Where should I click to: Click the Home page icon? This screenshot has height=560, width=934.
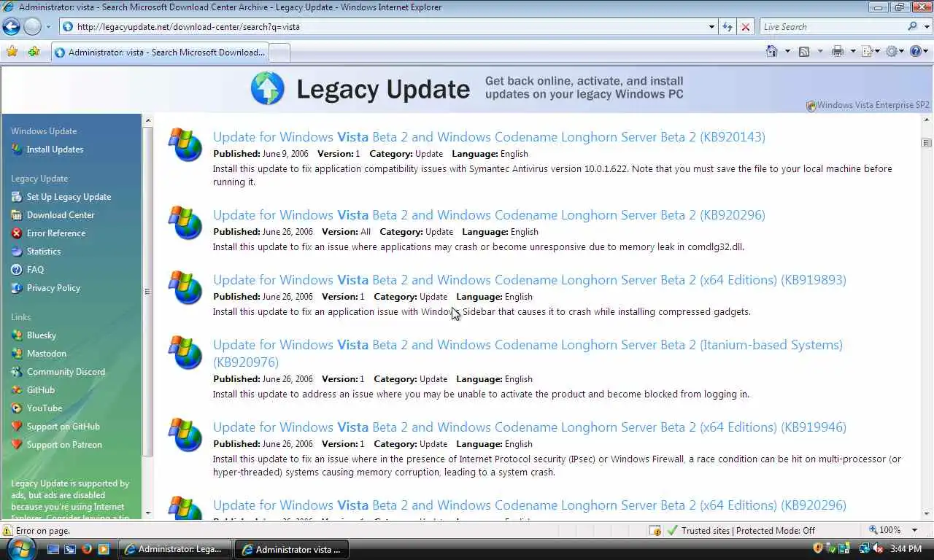click(x=772, y=51)
